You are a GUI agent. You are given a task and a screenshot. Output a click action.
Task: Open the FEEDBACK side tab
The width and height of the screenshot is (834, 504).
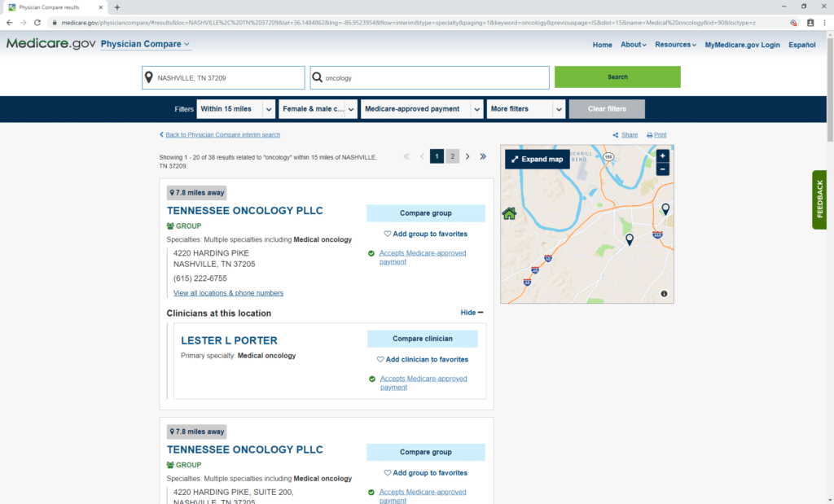(x=819, y=199)
